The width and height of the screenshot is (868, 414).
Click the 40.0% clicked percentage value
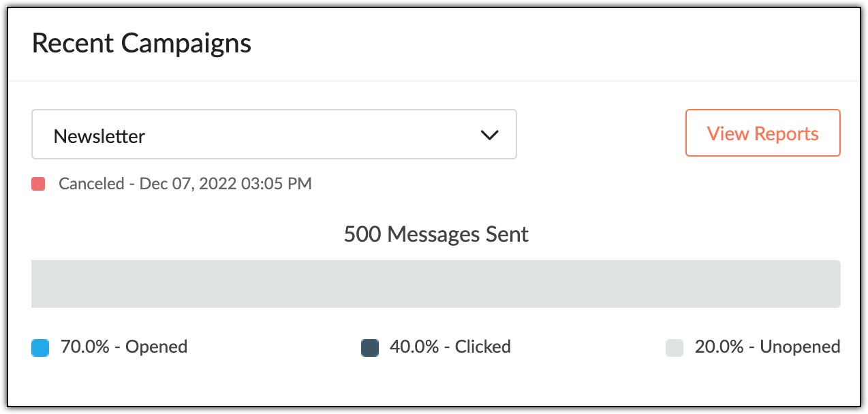click(414, 347)
